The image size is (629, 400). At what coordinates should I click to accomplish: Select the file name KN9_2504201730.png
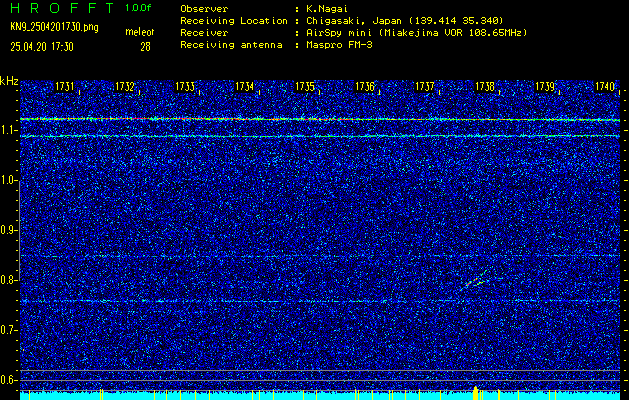54,27
